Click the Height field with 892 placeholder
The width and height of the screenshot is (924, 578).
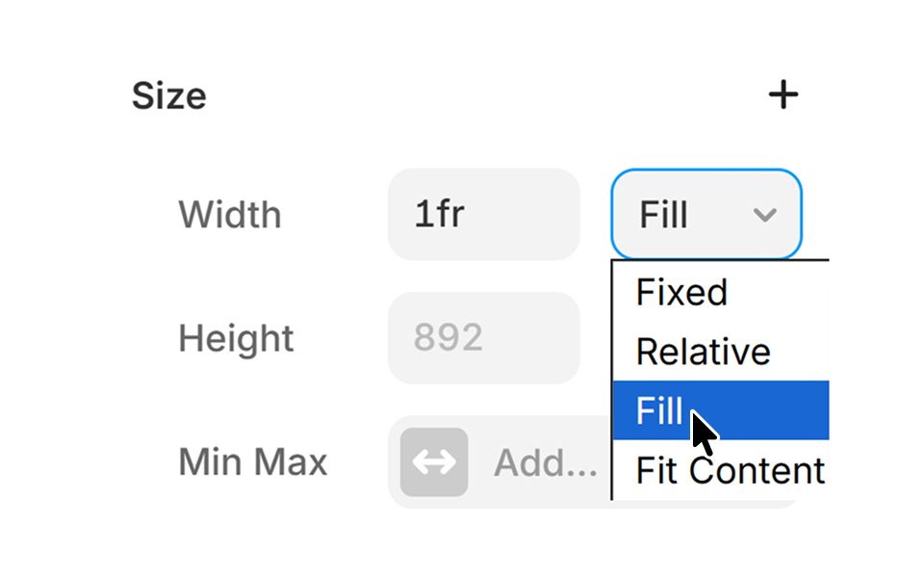(x=483, y=338)
